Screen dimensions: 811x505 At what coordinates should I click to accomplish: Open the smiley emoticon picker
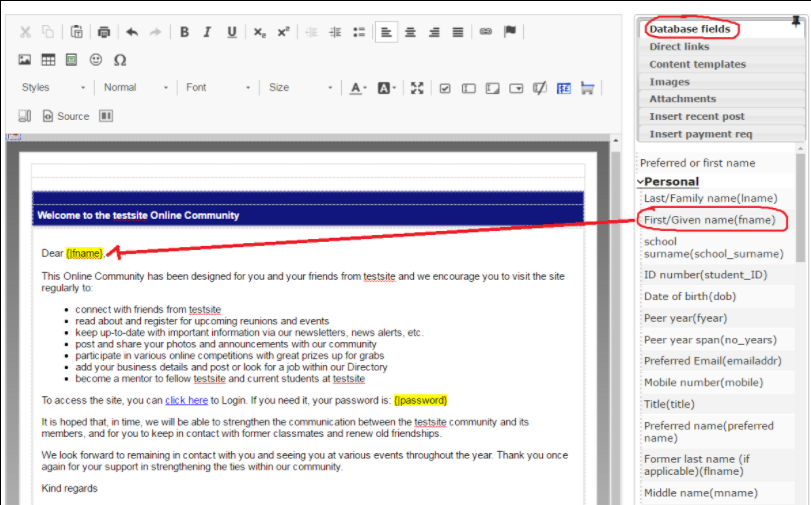coord(96,60)
